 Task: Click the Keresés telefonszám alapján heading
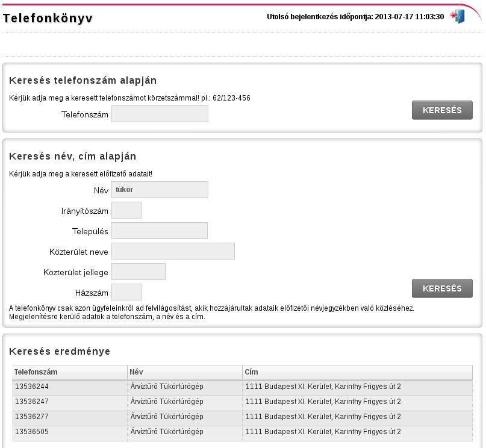pyautogui.click(x=83, y=81)
